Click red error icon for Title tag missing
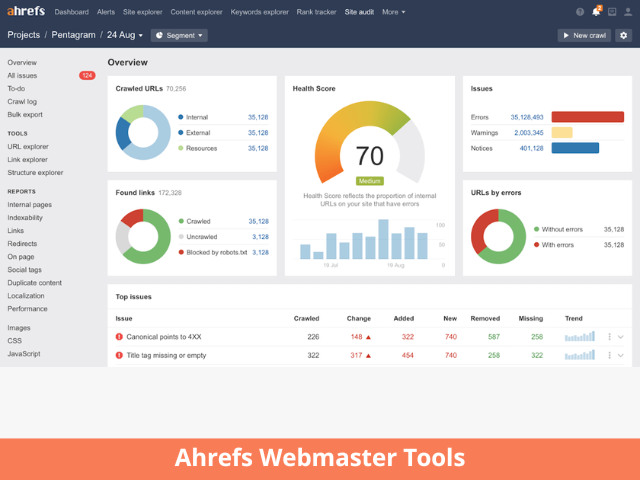The height and width of the screenshot is (480, 640). pyautogui.click(x=119, y=355)
